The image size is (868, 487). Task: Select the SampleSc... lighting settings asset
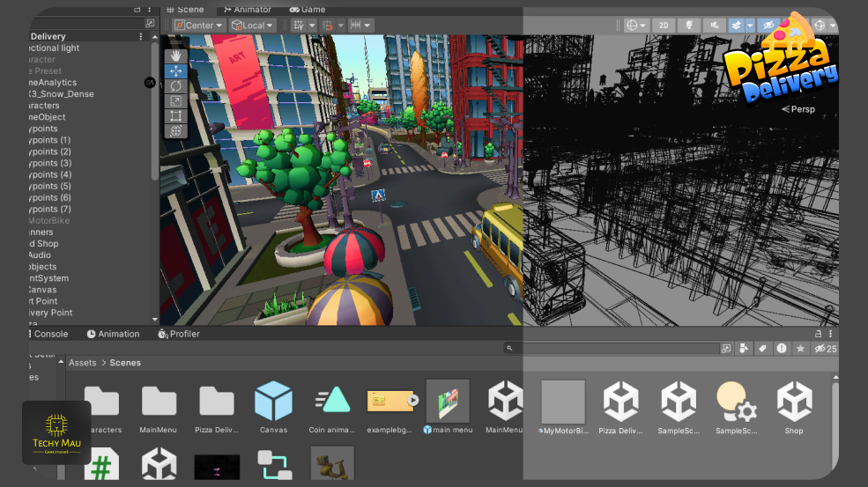(736, 408)
